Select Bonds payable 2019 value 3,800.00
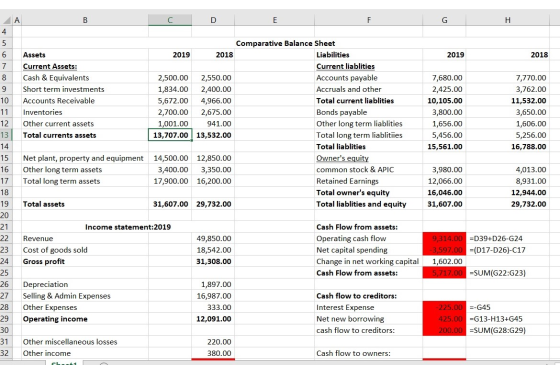The height and width of the screenshot is (365, 560). (444, 112)
